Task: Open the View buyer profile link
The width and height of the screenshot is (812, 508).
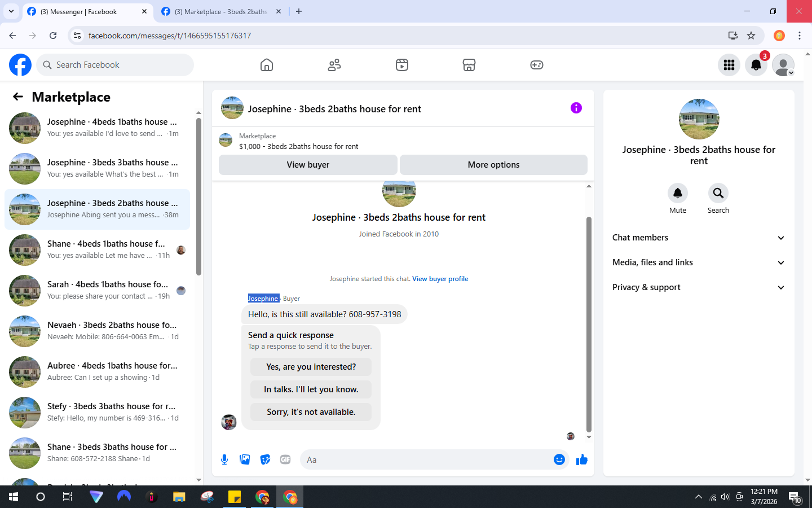Action: tap(440, 279)
